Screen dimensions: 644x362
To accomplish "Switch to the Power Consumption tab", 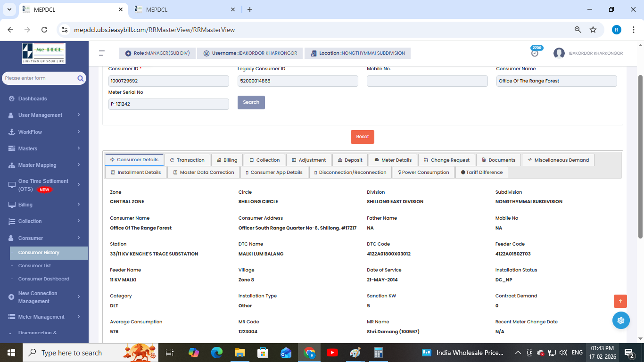I will [x=423, y=173].
